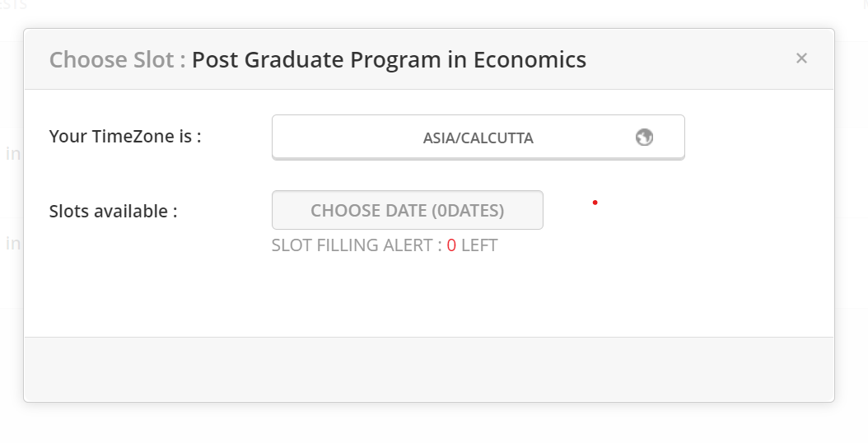Select the "Slots available :" label
Viewport: 868px width, 443px height.
point(113,211)
